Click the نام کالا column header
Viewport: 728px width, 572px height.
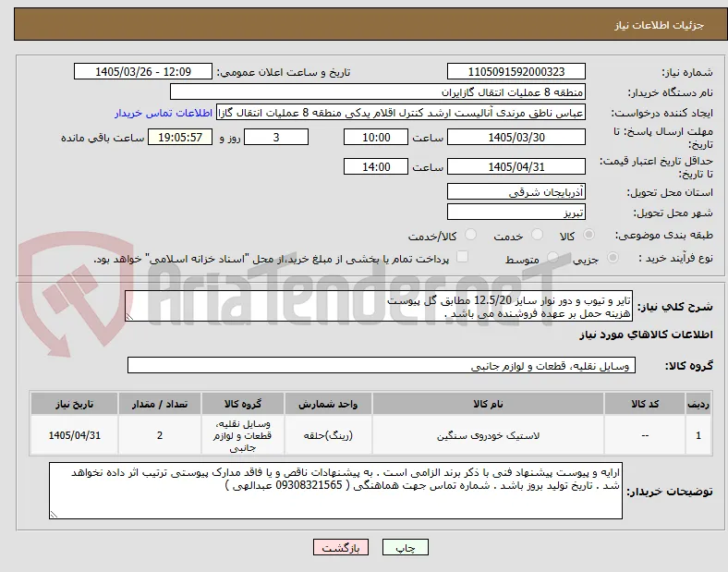488,404
